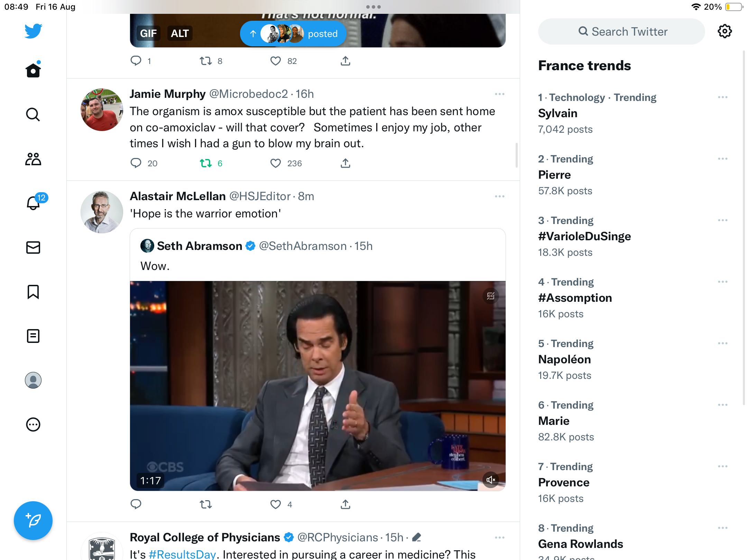Reply to the GIF tweet with 1 reply

[x=136, y=61]
